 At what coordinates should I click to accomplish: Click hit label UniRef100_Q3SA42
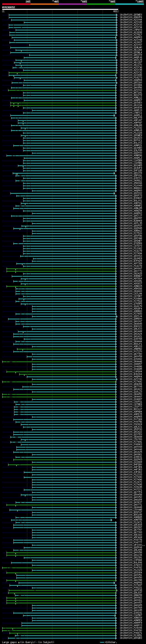click(x=131, y=359)
